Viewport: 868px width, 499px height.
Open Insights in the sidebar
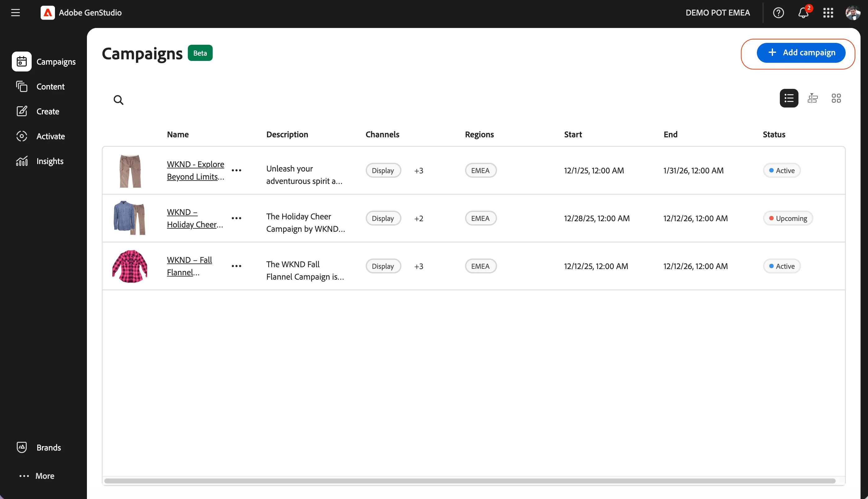[x=40, y=161]
